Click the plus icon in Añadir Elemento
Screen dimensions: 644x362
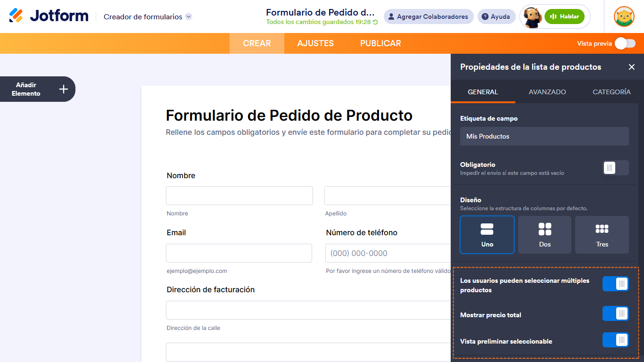tap(64, 89)
